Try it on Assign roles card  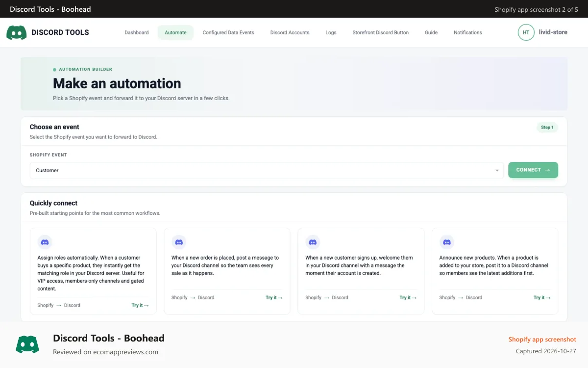coord(140,305)
